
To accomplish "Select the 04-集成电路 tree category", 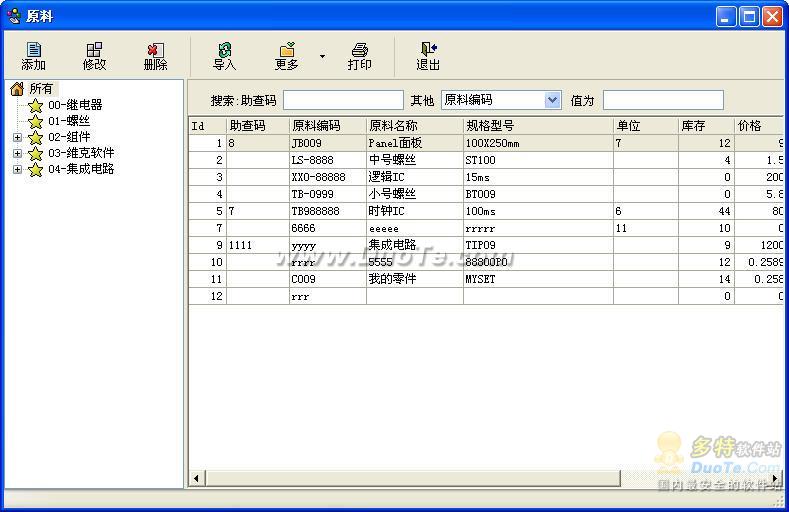I will 81,169.
